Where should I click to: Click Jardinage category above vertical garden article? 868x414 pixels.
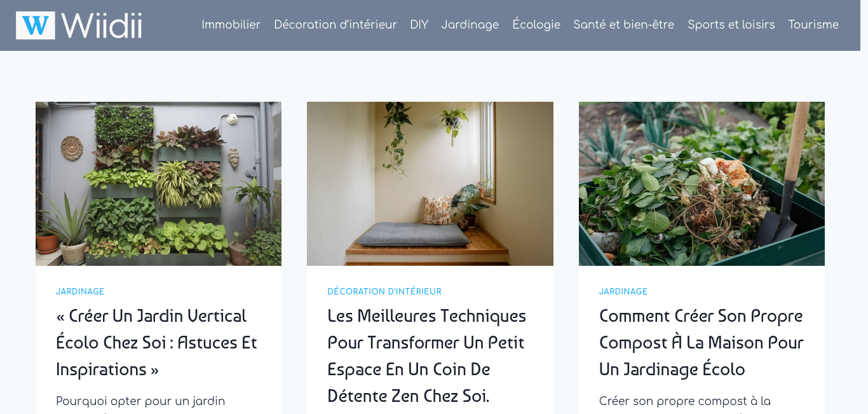coord(80,292)
